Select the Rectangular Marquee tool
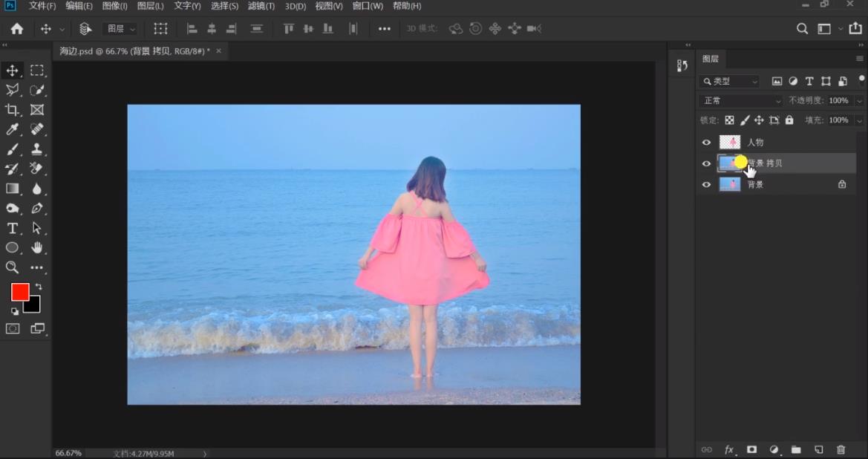Screen dimensions: 868x459 point(37,71)
